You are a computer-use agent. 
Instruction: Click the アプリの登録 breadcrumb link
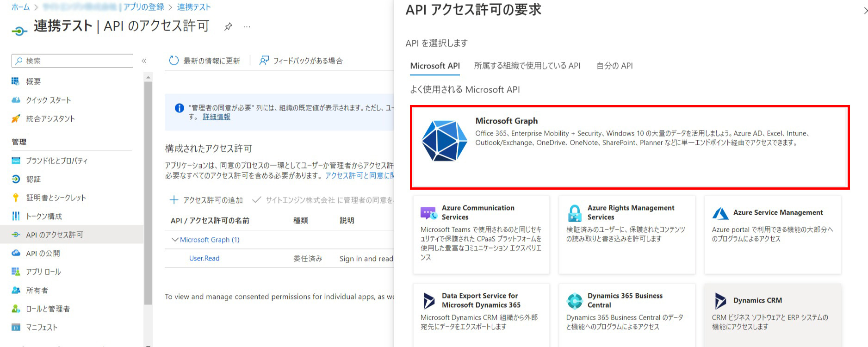(x=144, y=7)
